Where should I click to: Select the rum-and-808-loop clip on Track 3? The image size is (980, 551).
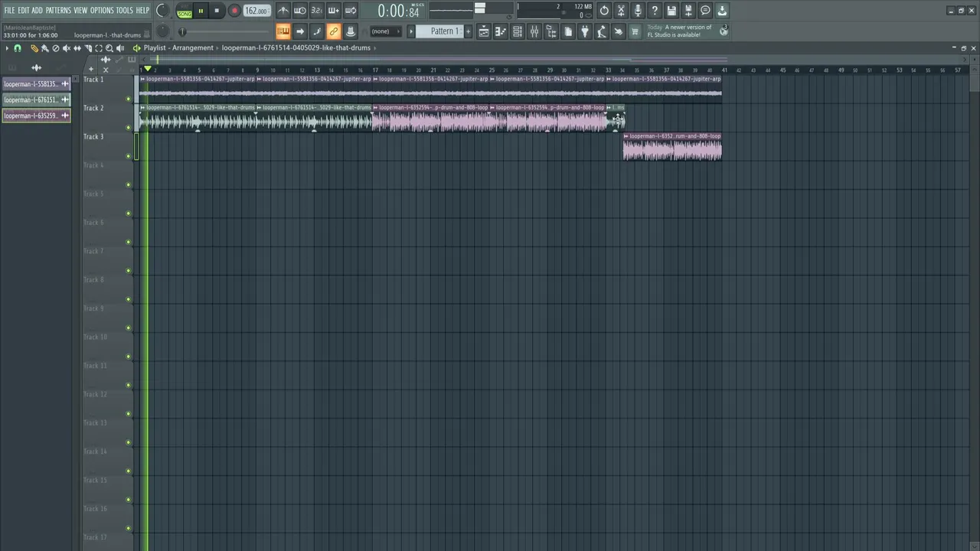coord(672,147)
